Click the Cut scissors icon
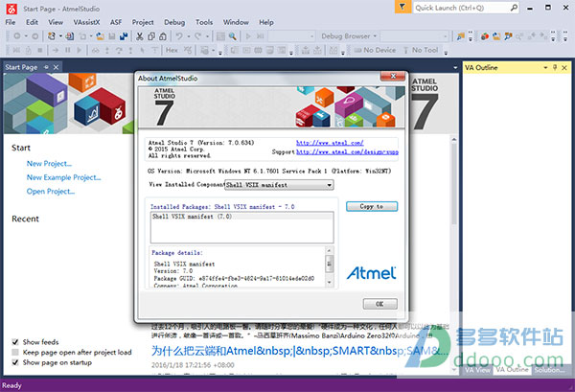The width and height of the screenshot is (575, 392). click(139, 35)
